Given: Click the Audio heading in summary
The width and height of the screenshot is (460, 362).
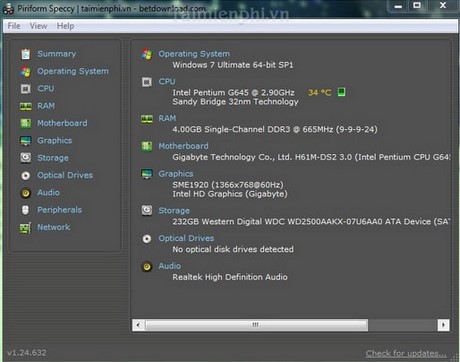Looking at the screenshot, I should pyautogui.click(x=170, y=266).
